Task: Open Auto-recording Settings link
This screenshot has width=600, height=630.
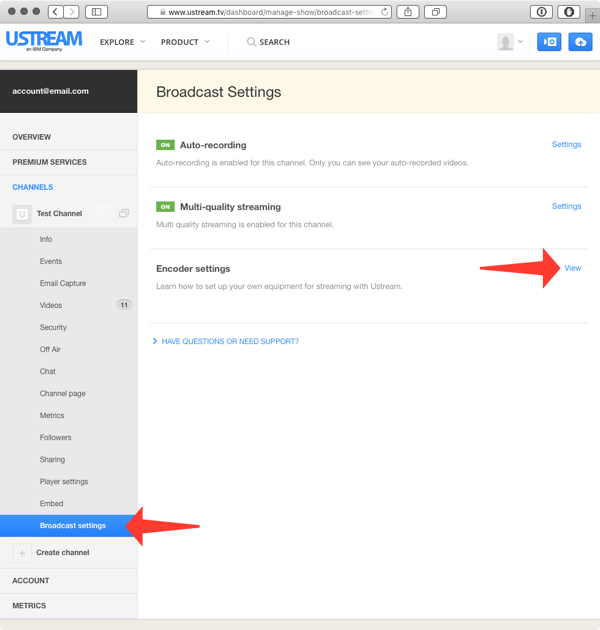Action: [566, 144]
